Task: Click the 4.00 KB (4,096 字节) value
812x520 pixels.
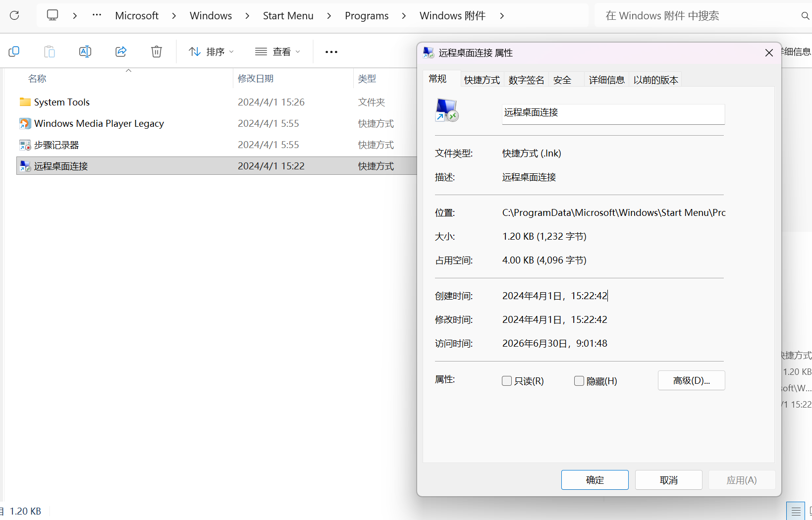Action: click(544, 260)
